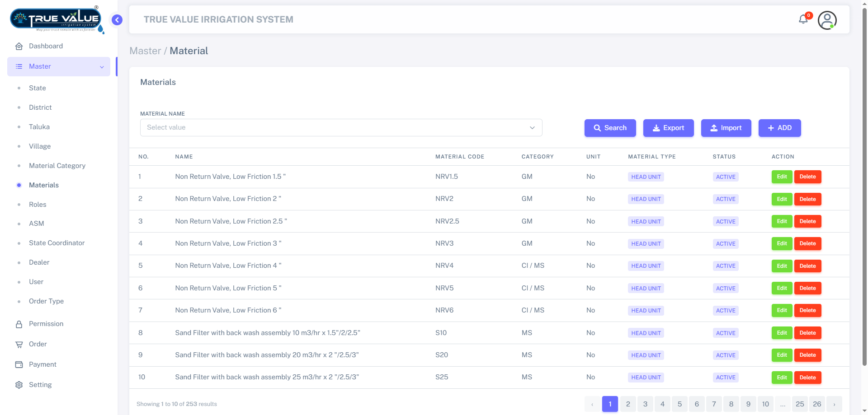Open the Order cart menu item
Viewport: 868px width, 415px height.
point(38,344)
